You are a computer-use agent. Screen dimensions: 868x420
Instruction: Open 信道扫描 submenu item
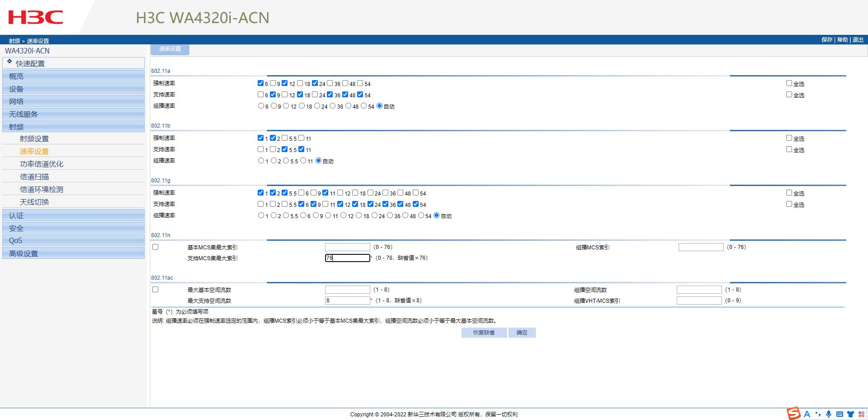click(34, 177)
